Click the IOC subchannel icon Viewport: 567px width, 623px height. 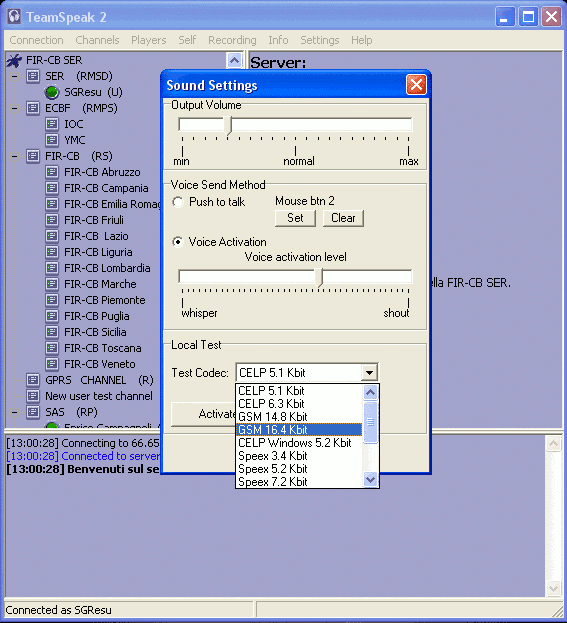point(52,124)
